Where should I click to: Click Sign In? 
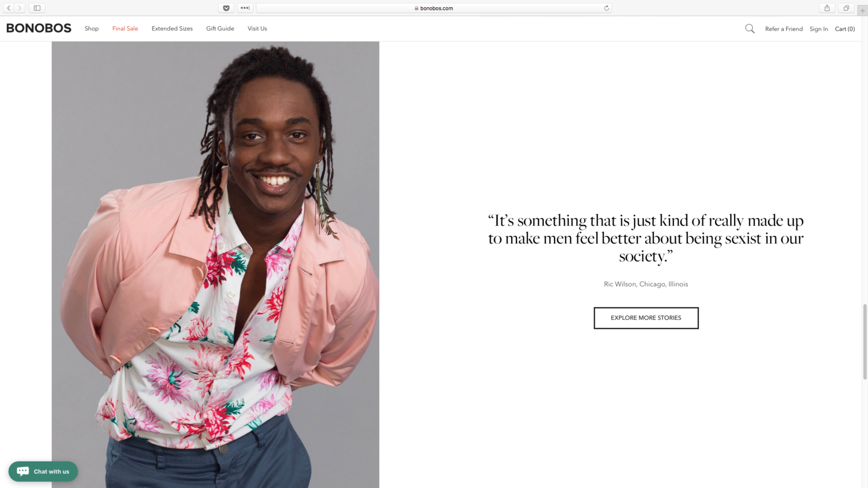pos(819,29)
